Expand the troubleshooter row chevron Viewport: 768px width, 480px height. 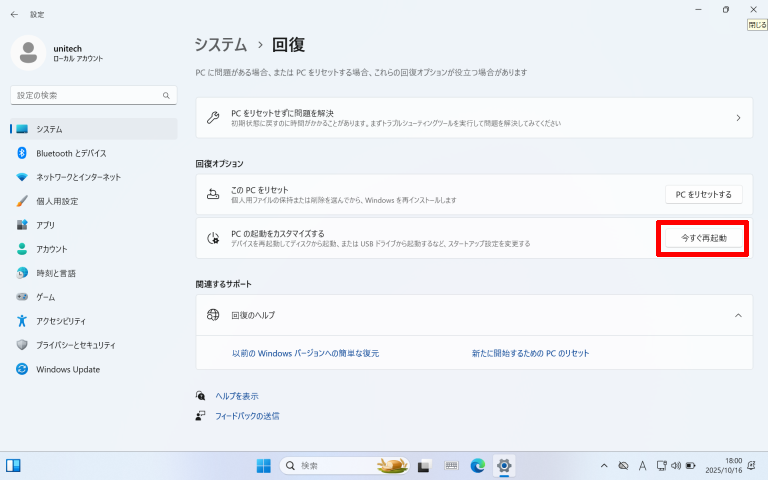[738, 118]
